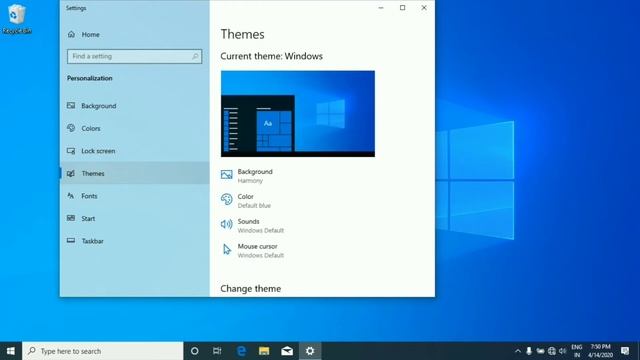Open Sounds Windows Default option

[x=252, y=225]
